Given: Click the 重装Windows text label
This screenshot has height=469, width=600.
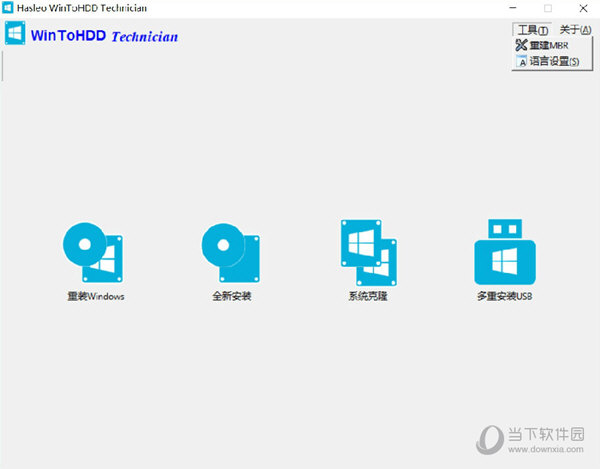Looking at the screenshot, I should 89,297.
